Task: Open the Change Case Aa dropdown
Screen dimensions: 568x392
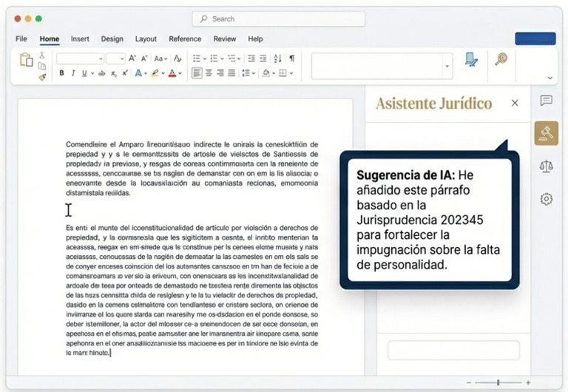Action: [160, 58]
